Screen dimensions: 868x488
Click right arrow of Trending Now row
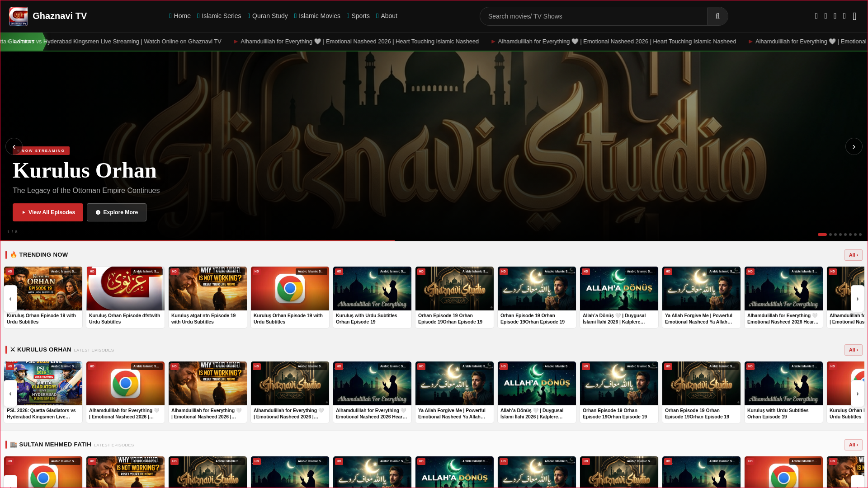pos(857,298)
